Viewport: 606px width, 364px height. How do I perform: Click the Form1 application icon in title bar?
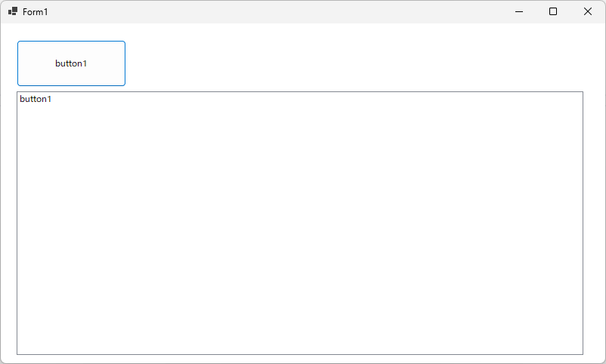tap(13, 11)
